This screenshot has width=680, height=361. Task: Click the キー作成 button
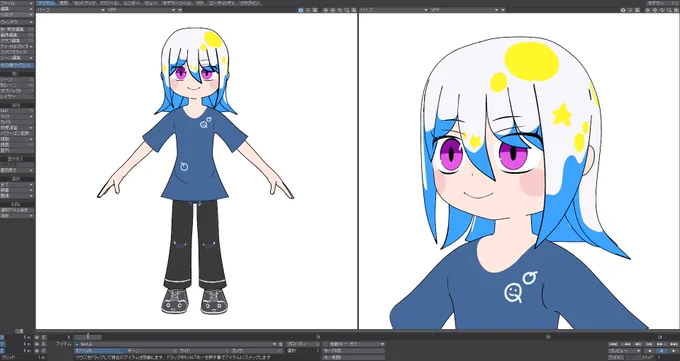click(x=354, y=351)
